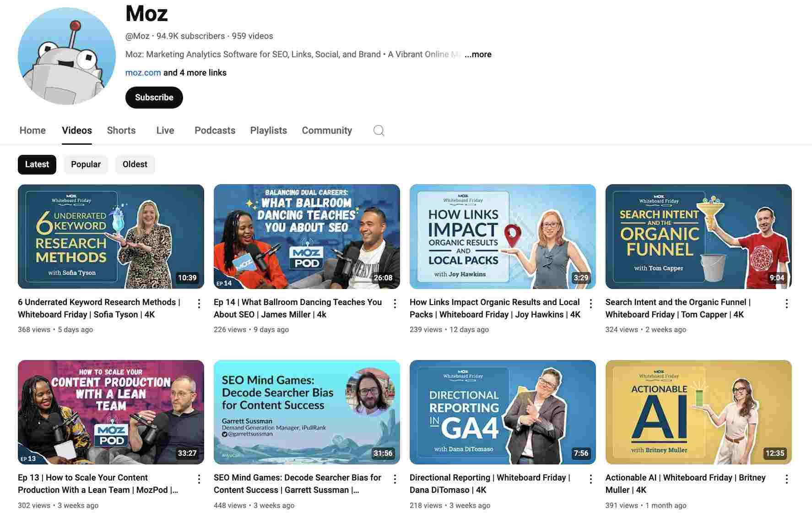Image resolution: width=812 pixels, height=524 pixels.
Task: Open options menu for Ep 13 Content Production video
Action: coord(199,479)
